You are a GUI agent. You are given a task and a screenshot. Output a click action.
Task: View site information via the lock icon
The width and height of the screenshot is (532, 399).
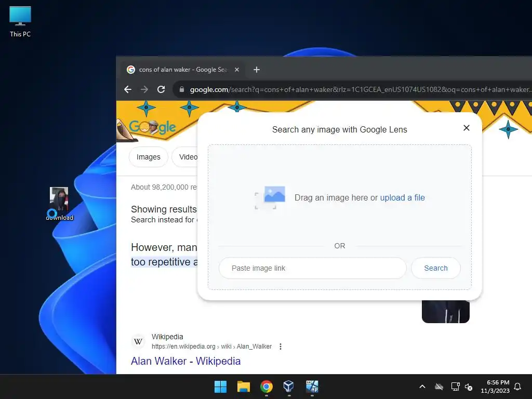(182, 89)
